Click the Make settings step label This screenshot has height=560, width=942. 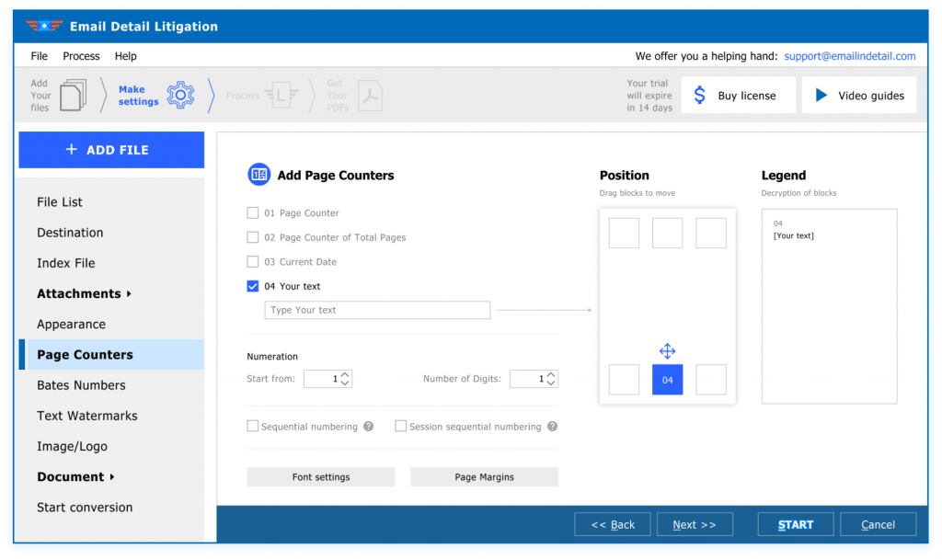coord(138,96)
